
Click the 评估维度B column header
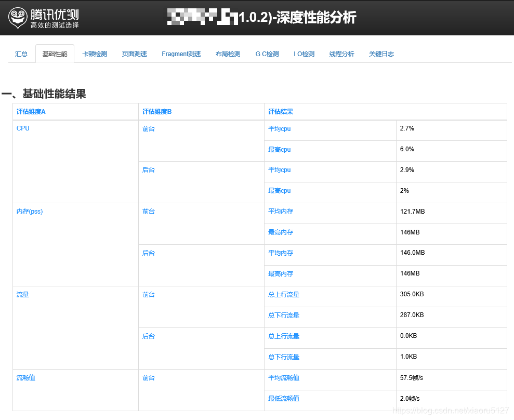[157, 112]
